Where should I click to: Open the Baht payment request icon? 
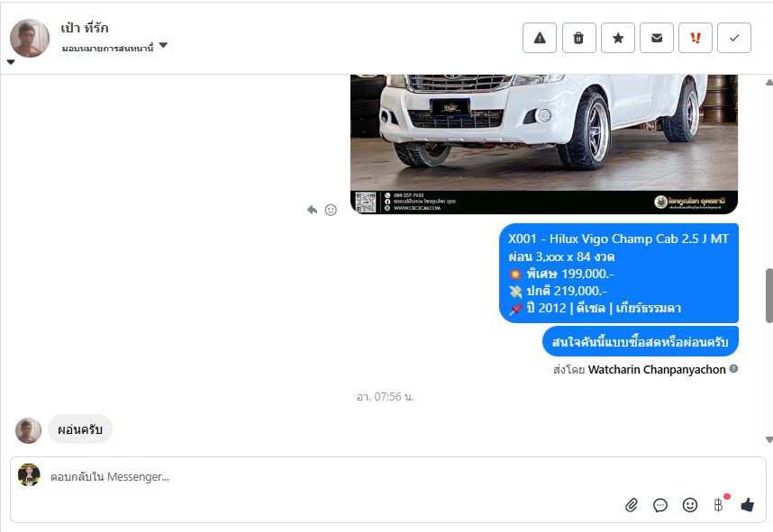tap(718, 504)
